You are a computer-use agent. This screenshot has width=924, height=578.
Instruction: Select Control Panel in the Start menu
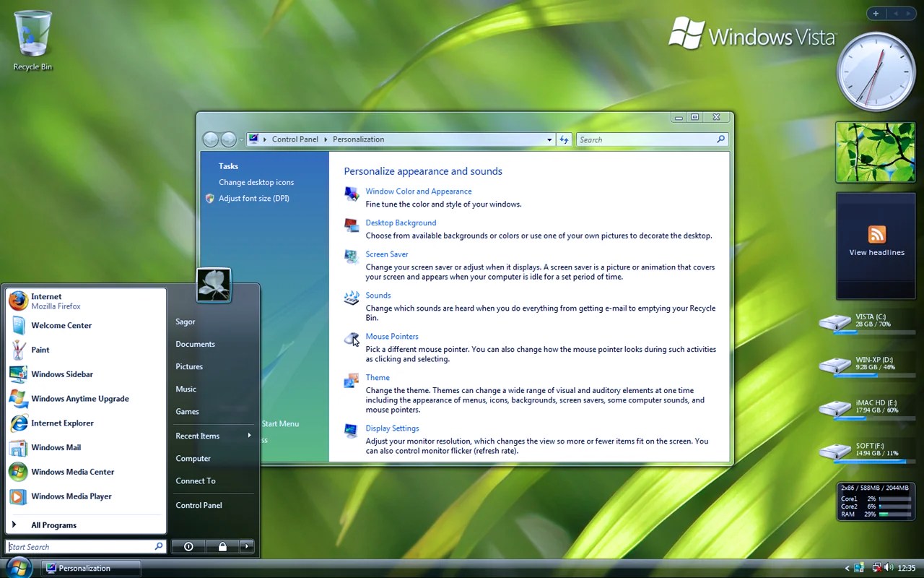point(198,505)
